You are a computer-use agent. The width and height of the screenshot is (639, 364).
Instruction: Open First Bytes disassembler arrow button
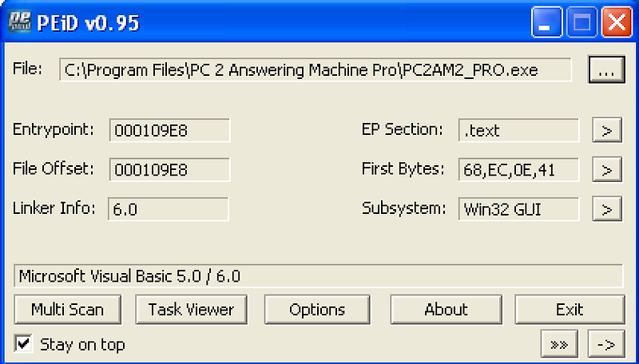[x=607, y=169]
